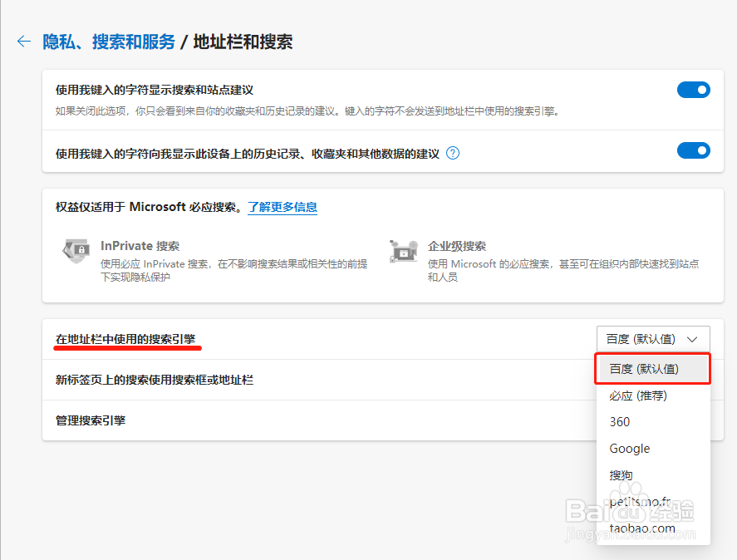The image size is (737, 560).
Task: Click 地址栏和搜索 page title
Action: click(x=243, y=42)
